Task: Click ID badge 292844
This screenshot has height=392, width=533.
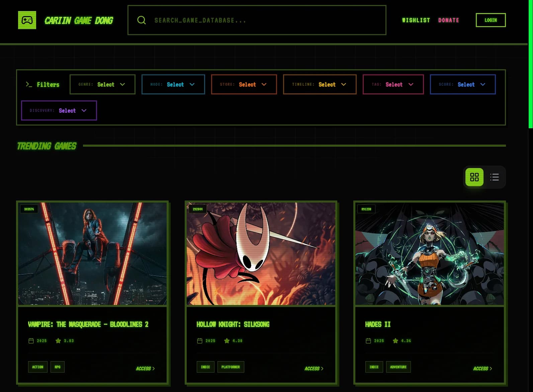Action: (x=198, y=209)
